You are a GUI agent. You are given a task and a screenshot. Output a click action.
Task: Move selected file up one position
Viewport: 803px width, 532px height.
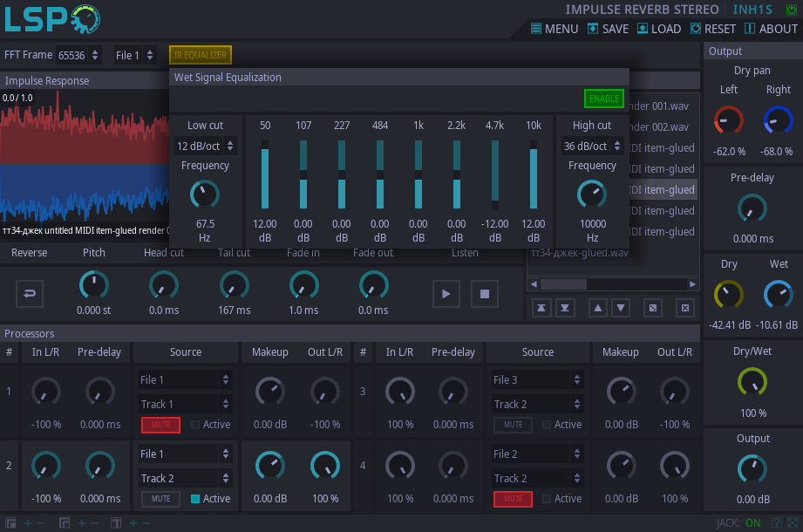[597, 308]
